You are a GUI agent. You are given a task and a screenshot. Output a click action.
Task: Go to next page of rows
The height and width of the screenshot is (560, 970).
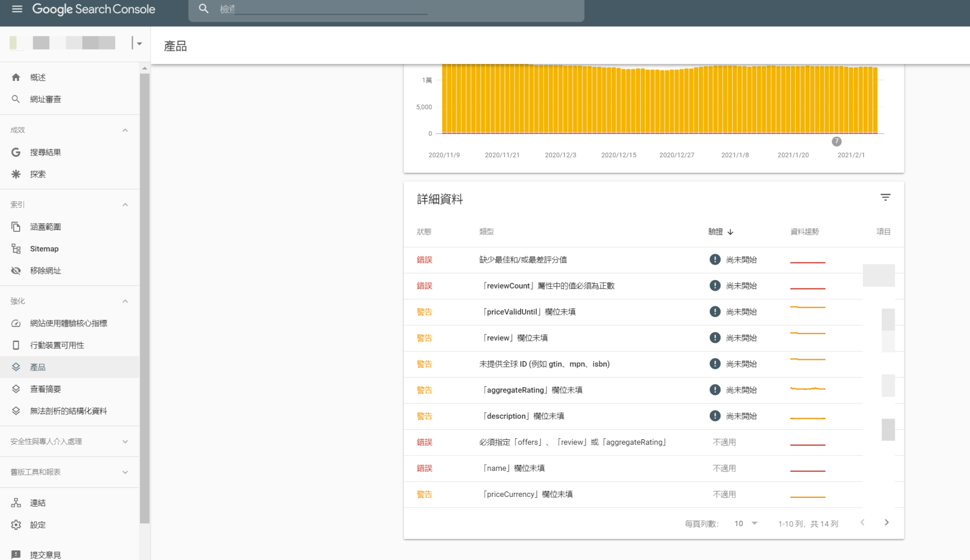886,523
